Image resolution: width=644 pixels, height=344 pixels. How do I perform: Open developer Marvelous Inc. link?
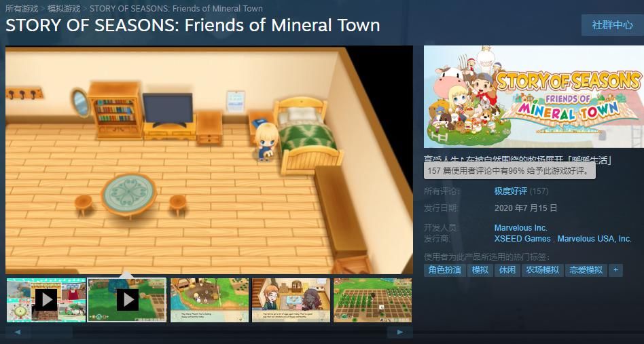[521, 228]
